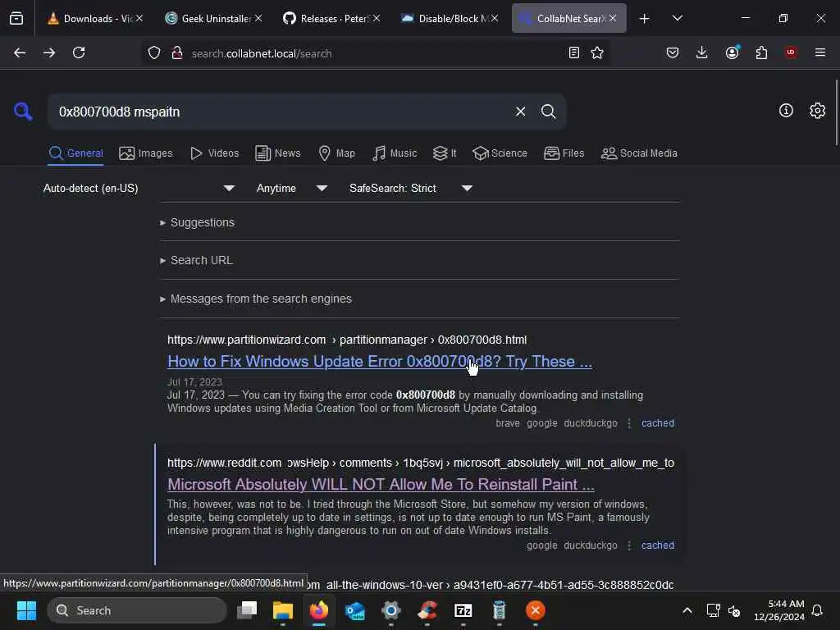
Task: Click the SearXNG magnifier logo
Action: coord(23,112)
